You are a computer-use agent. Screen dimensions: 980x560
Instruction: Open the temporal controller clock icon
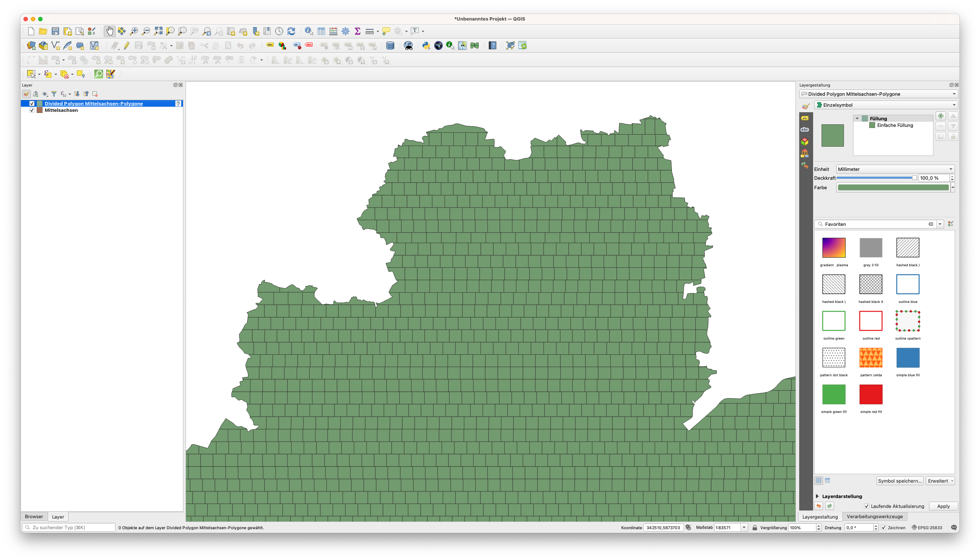pos(279,31)
